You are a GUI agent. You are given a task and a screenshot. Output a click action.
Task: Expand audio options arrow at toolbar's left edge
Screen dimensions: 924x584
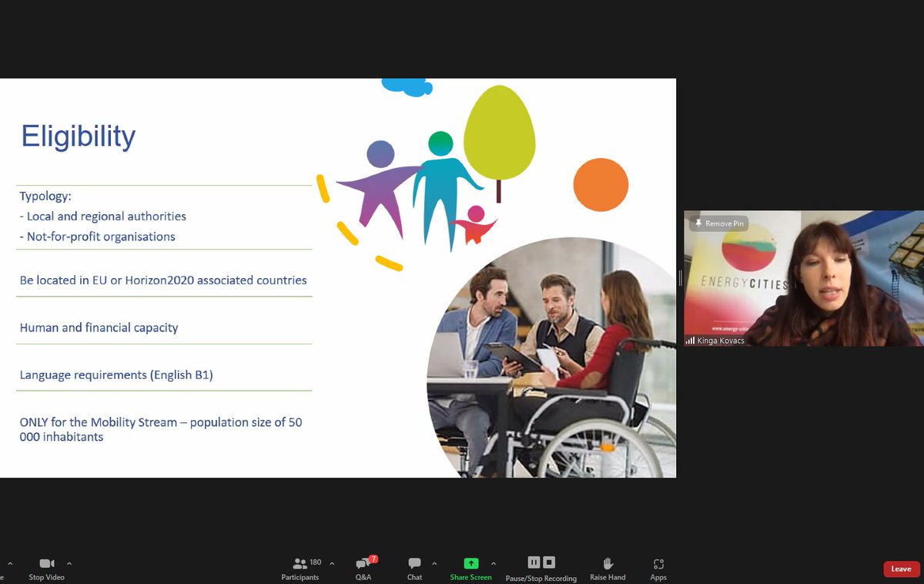click(x=10, y=563)
